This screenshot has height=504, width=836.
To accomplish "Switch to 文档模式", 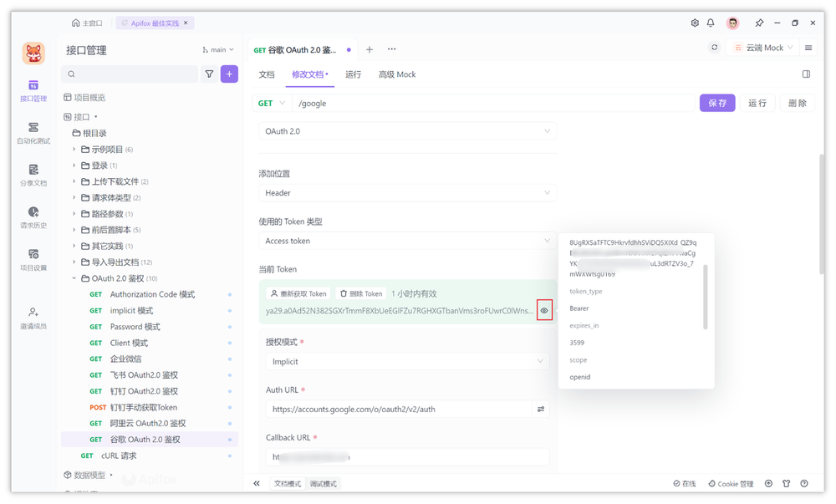I will point(288,484).
